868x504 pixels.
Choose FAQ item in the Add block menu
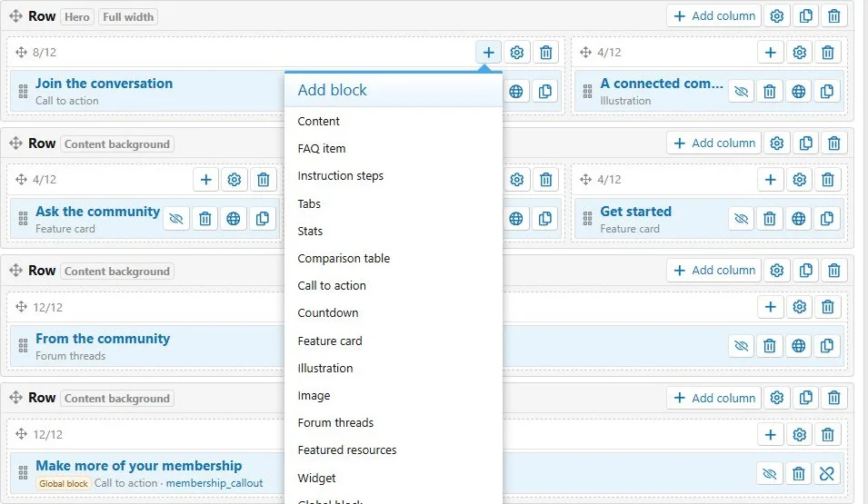point(393,148)
